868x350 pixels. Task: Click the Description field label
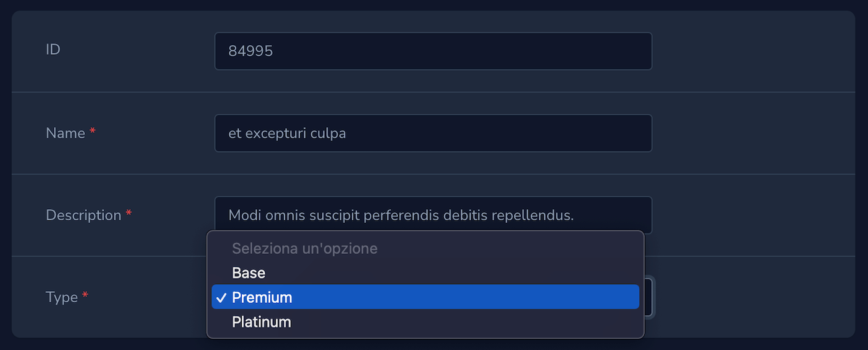point(83,215)
